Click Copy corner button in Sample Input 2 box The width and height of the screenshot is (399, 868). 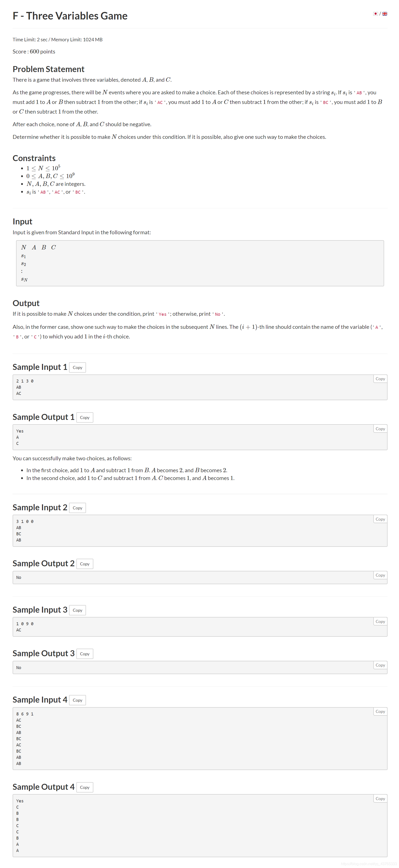point(380,519)
